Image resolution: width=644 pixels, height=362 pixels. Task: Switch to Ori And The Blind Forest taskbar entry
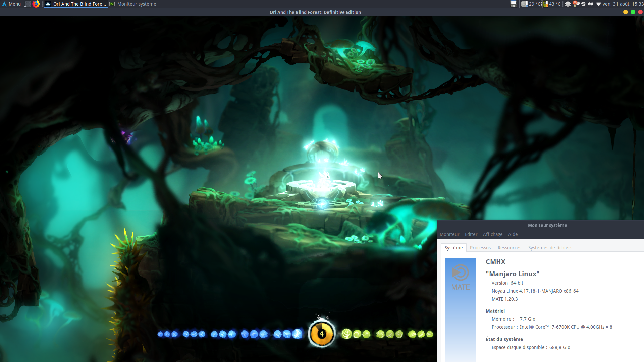click(x=76, y=4)
